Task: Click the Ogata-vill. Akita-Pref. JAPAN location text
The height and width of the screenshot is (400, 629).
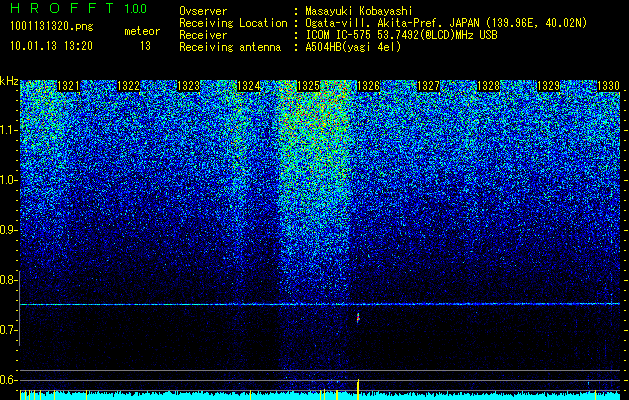Action: tap(446, 23)
